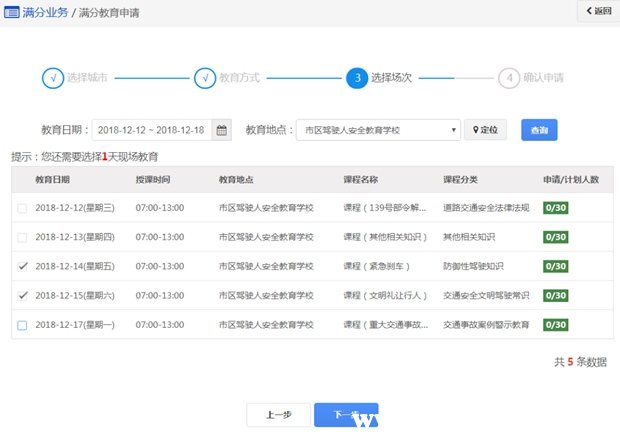This screenshot has width=620, height=432.
Task: Click the blue 查询 search button
Action: coord(539,130)
